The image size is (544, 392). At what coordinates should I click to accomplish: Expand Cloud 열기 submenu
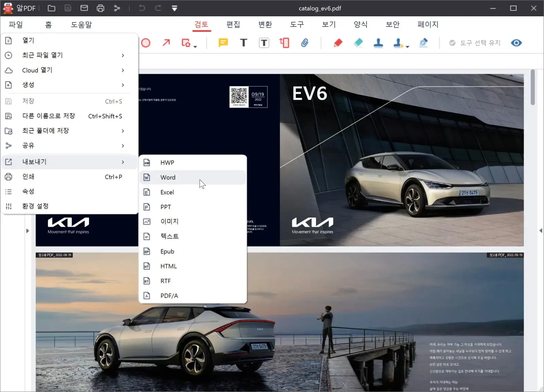click(x=69, y=70)
